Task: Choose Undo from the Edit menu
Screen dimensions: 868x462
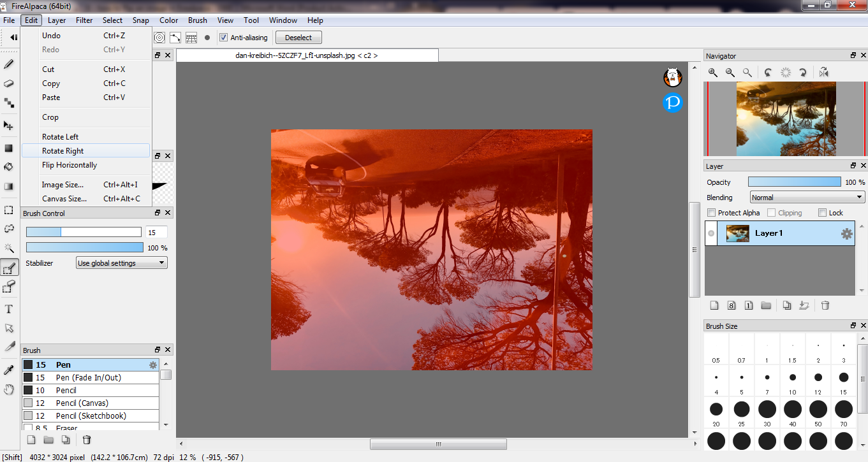Action: (86, 36)
